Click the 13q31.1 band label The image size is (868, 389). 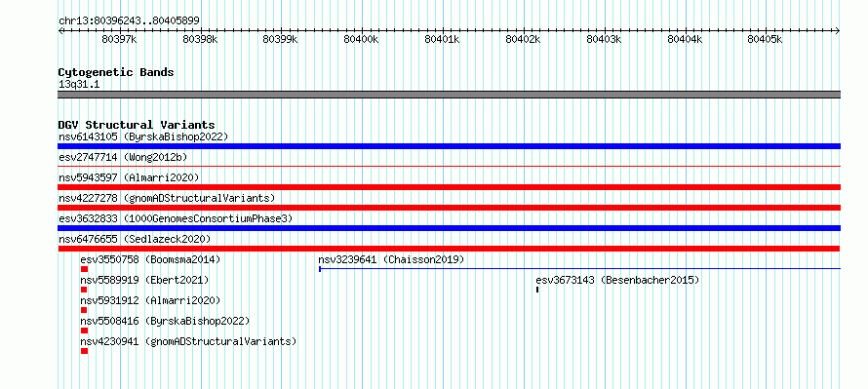pyautogui.click(x=79, y=85)
